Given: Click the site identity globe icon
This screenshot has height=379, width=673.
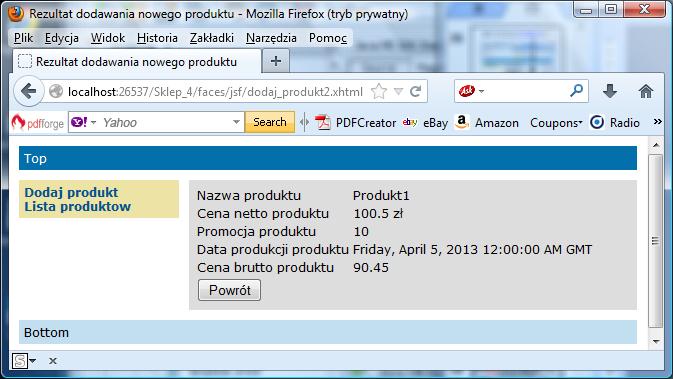Looking at the screenshot, I should coord(56,91).
